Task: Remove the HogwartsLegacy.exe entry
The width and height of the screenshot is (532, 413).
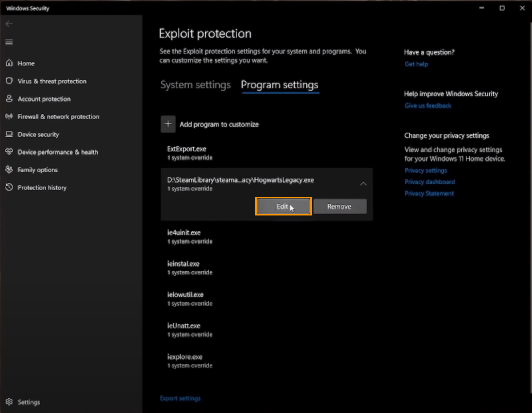Action: point(339,206)
